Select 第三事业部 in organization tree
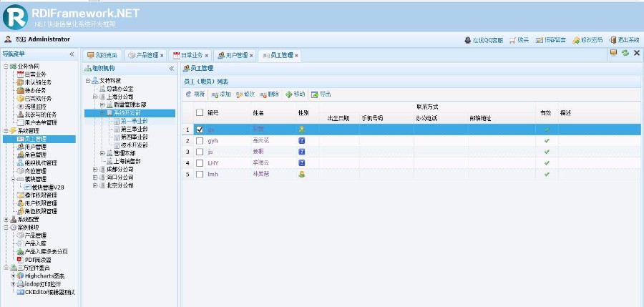The height and width of the screenshot is (307, 644). [134, 129]
